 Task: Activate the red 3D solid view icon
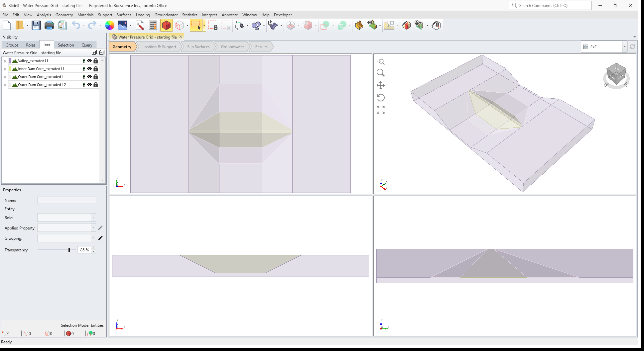166,25
